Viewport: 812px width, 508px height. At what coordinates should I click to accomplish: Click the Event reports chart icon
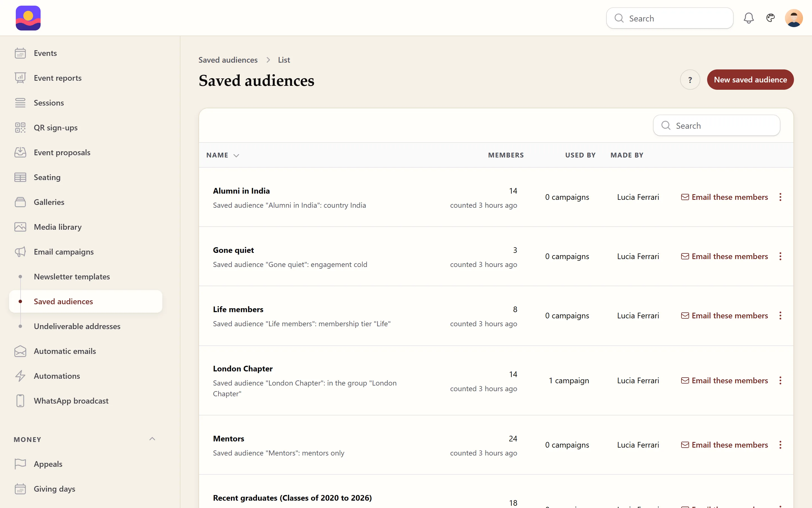(x=20, y=78)
